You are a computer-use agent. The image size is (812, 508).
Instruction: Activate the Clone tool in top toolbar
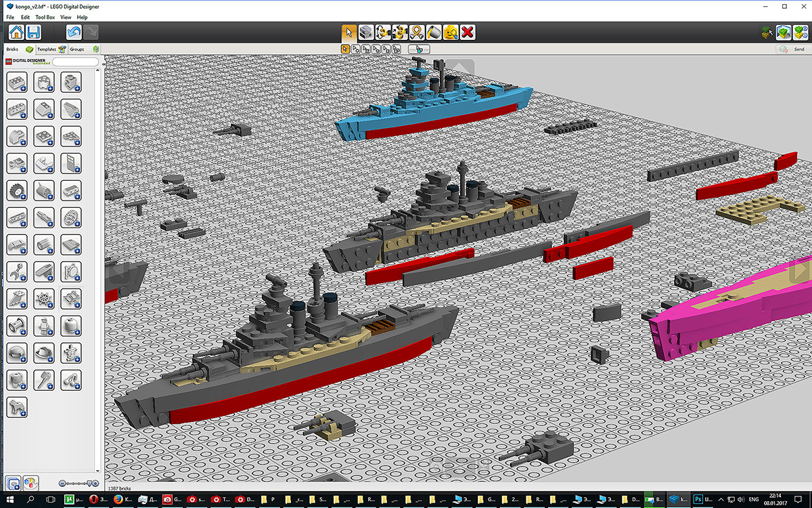point(366,32)
